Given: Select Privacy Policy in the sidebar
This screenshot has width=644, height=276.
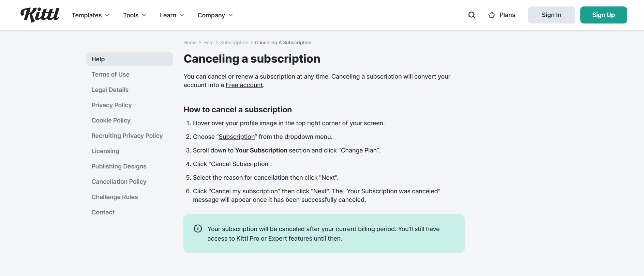Looking at the screenshot, I should (x=111, y=105).
